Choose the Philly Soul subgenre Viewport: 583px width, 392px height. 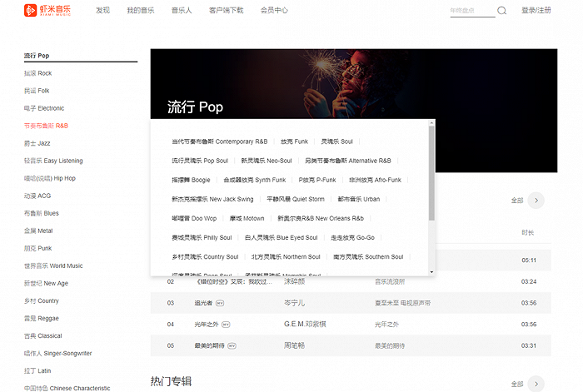coord(202,237)
